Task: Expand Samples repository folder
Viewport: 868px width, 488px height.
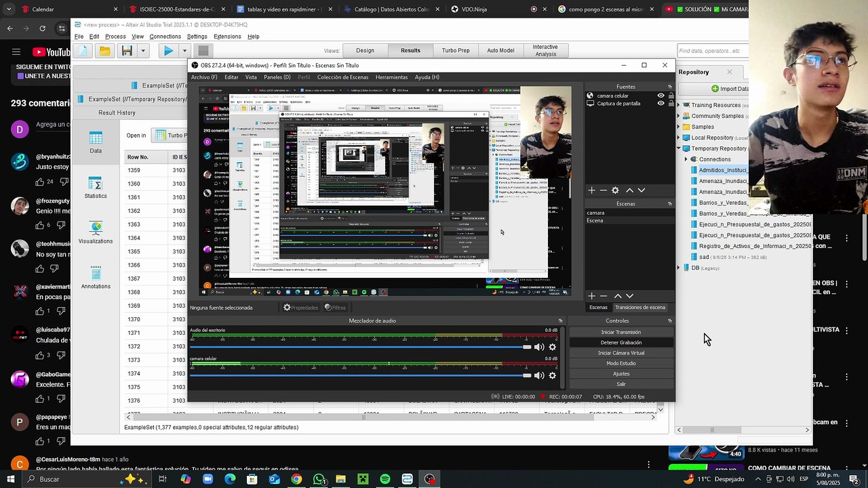Action: 678,127
